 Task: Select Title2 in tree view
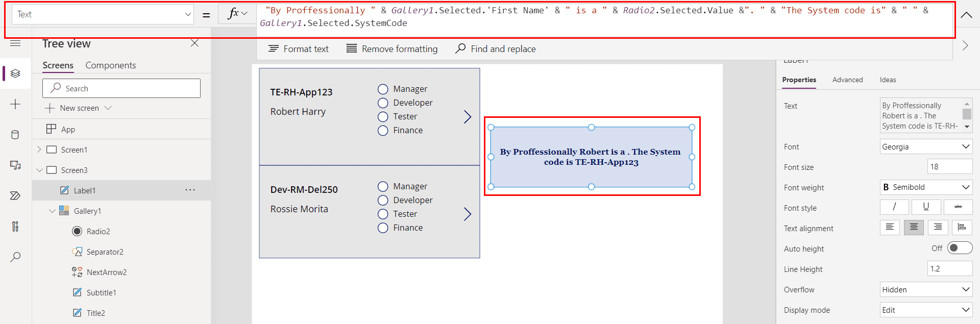click(121, 313)
